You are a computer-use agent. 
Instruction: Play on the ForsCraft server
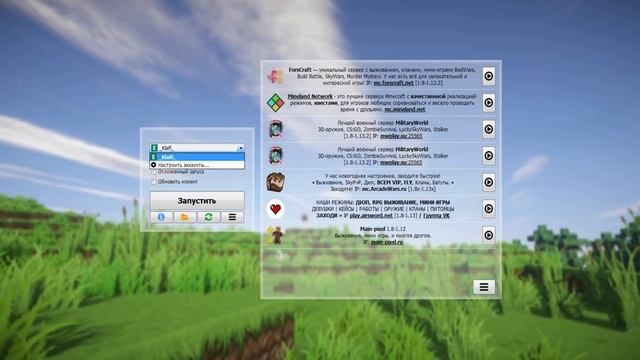489,76
